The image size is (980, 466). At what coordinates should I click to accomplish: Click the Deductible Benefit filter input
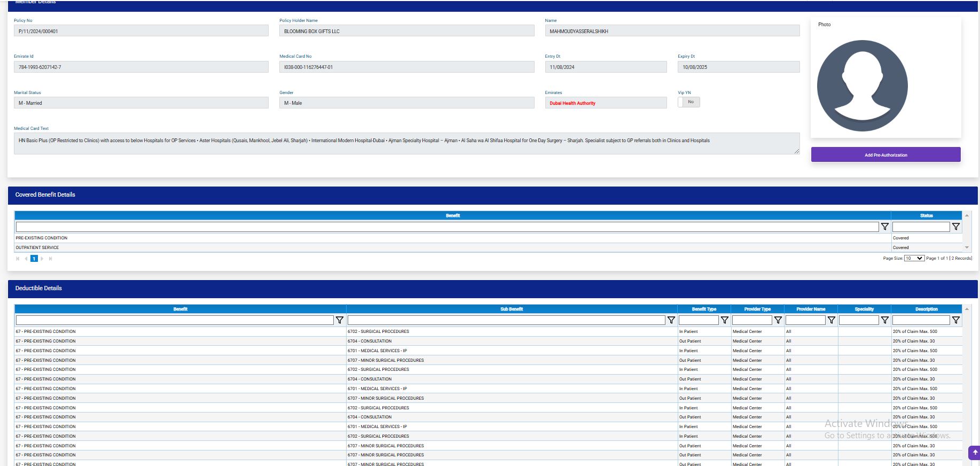(175, 320)
